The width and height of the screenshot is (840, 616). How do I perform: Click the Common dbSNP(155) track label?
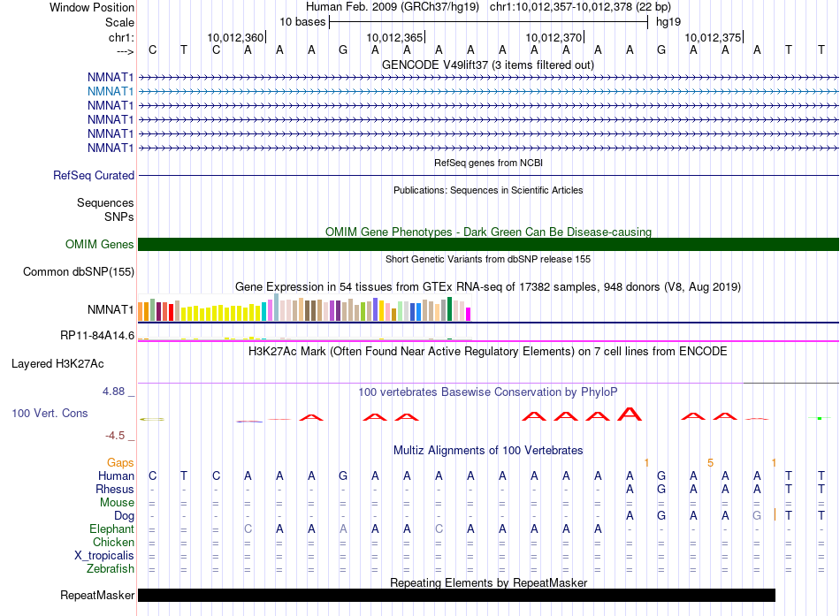click(79, 271)
